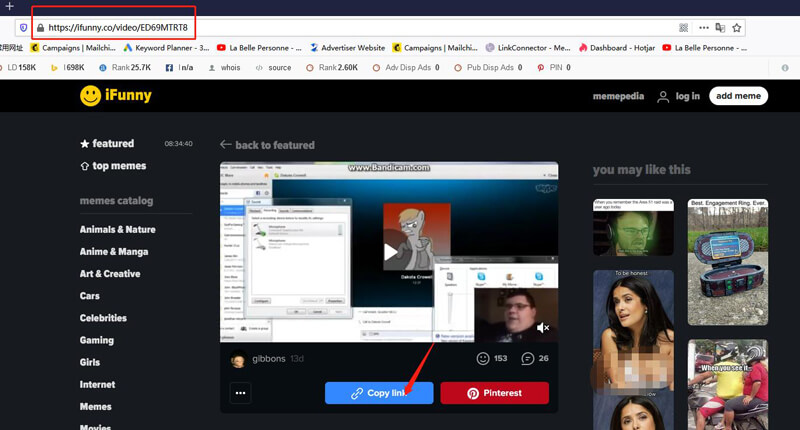
Task: Open Celebrities category
Action: (103, 318)
